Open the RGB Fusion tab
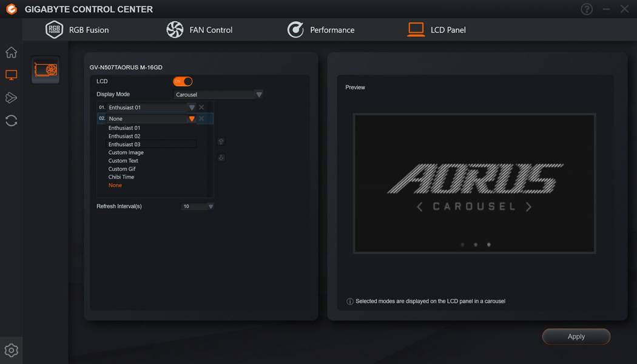The width and height of the screenshot is (637, 364). [x=77, y=30]
